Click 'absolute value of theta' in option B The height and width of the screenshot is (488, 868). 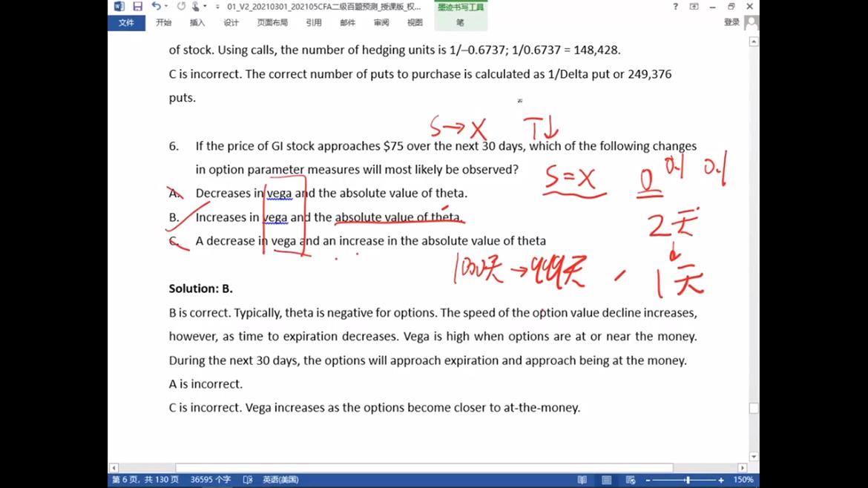pyautogui.click(x=398, y=217)
